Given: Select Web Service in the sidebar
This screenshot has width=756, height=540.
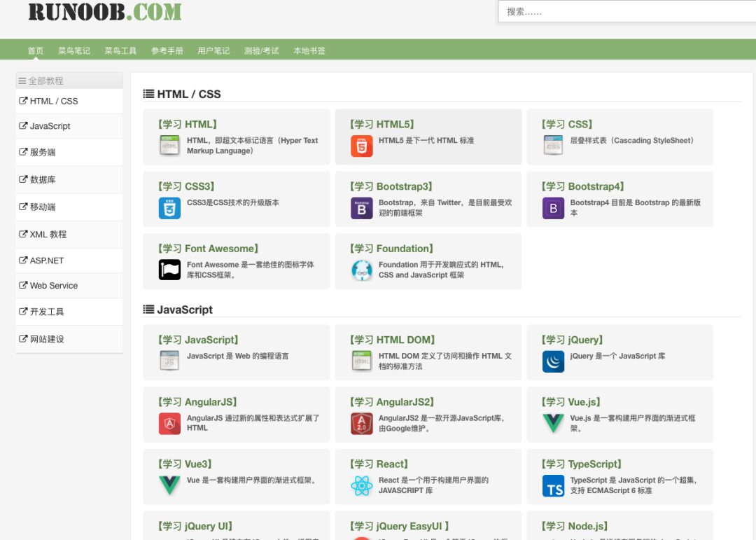Looking at the screenshot, I should (69, 286).
